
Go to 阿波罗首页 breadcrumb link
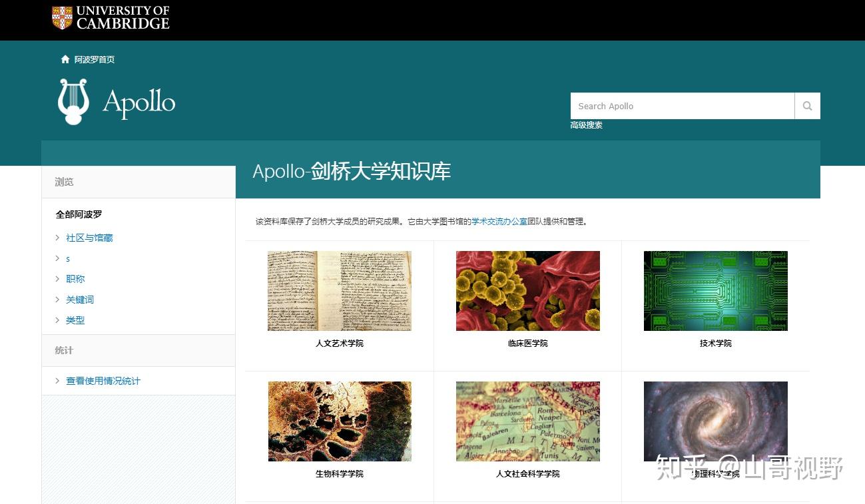coord(95,59)
